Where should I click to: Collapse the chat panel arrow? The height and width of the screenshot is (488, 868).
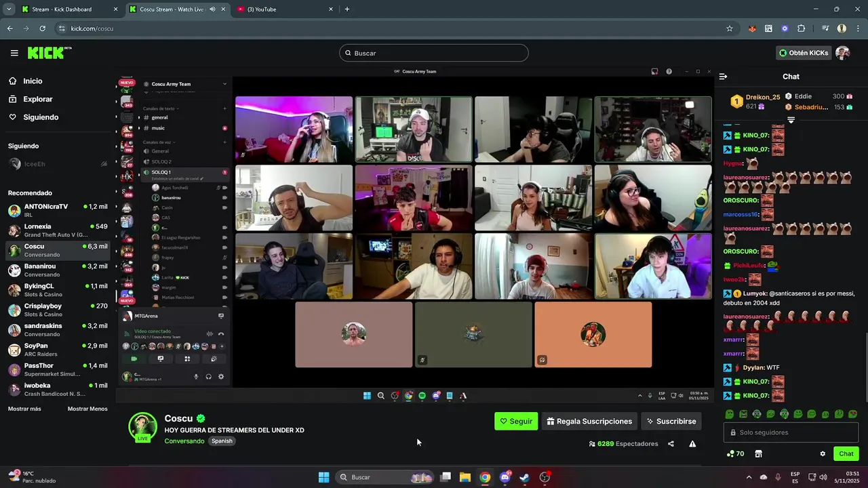(x=723, y=77)
